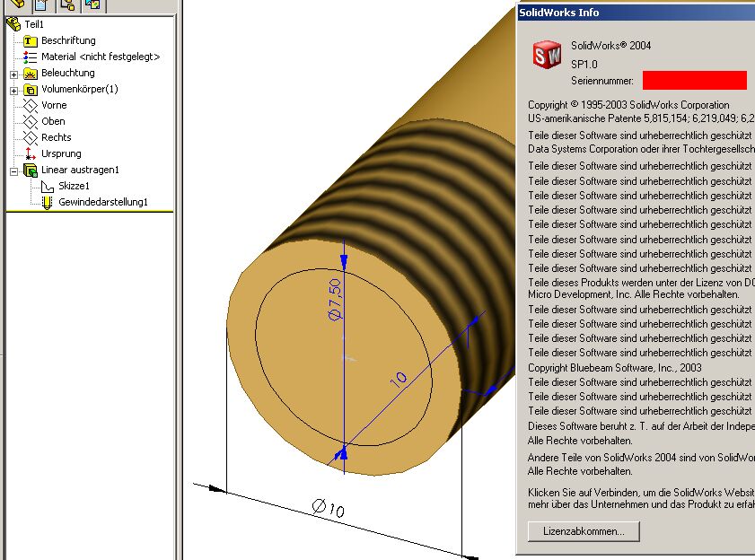This screenshot has height=560, width=755.
Task: Select the Vorne plane label
Action: [x=54, y=105]
